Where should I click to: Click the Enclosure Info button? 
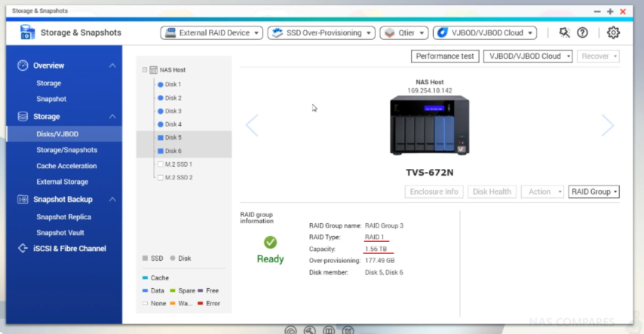coord(434,192)
